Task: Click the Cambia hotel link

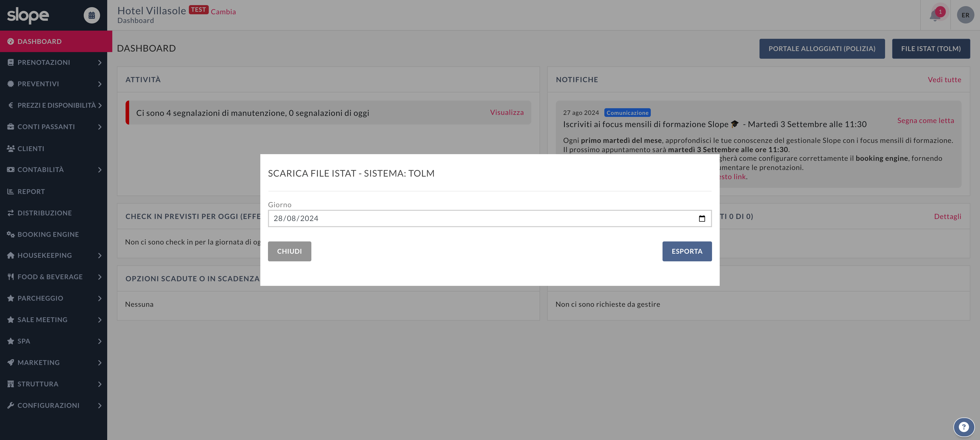Action: pos(223,12)
